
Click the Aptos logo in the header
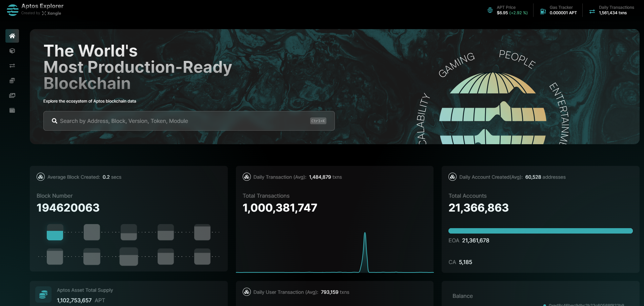(x=13, y=10)
